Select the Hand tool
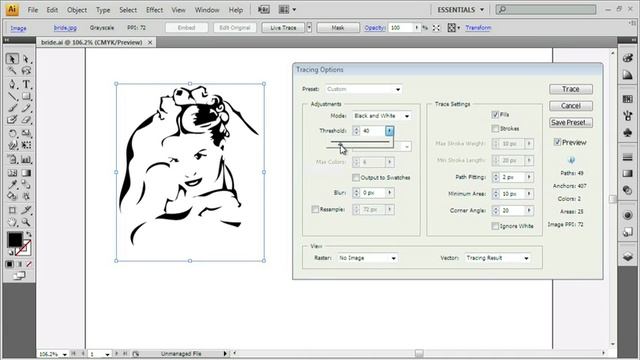 (x=12, y=222)
